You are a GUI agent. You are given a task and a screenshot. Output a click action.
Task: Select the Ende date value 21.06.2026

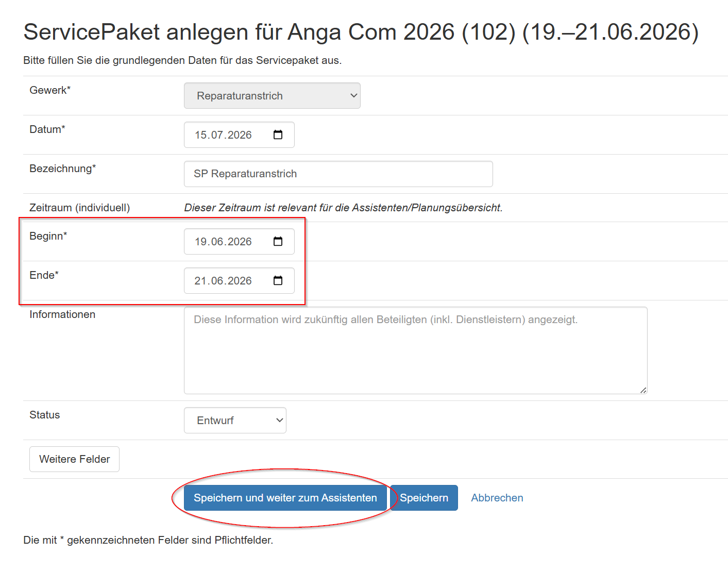pyautogui.click(x=223, y=281)
